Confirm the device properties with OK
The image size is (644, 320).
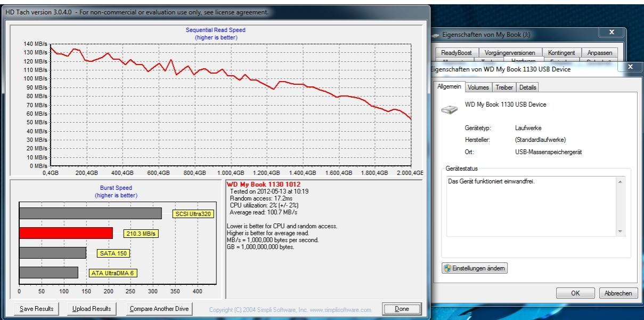[x=575, y=293]
